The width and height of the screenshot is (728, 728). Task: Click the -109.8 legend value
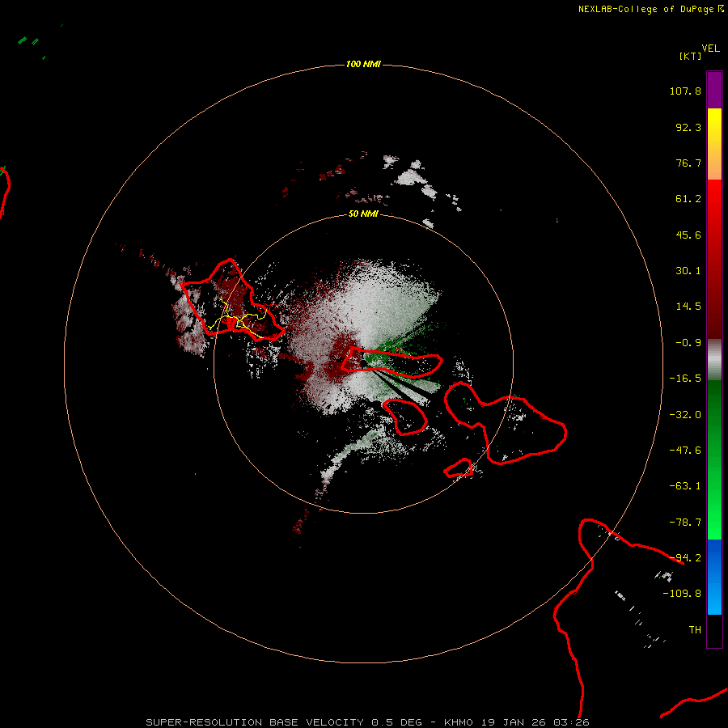pyautogui.click(x=682, y=594)
